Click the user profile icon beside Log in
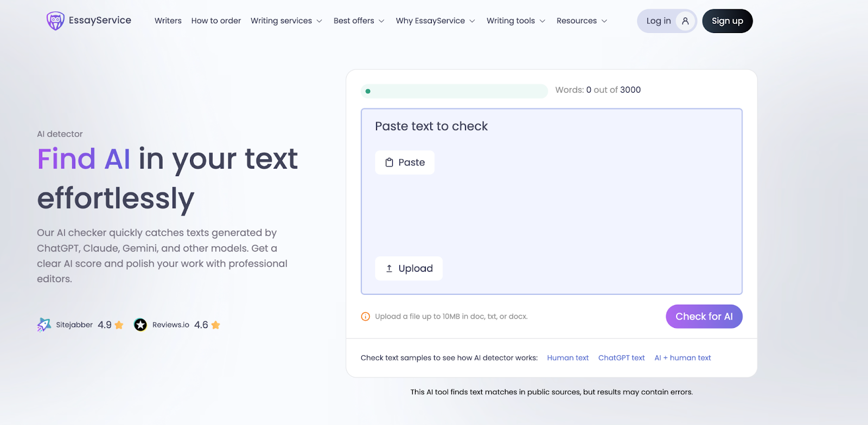The height and width of the screenshot is (425, 868). pos(685,21)
